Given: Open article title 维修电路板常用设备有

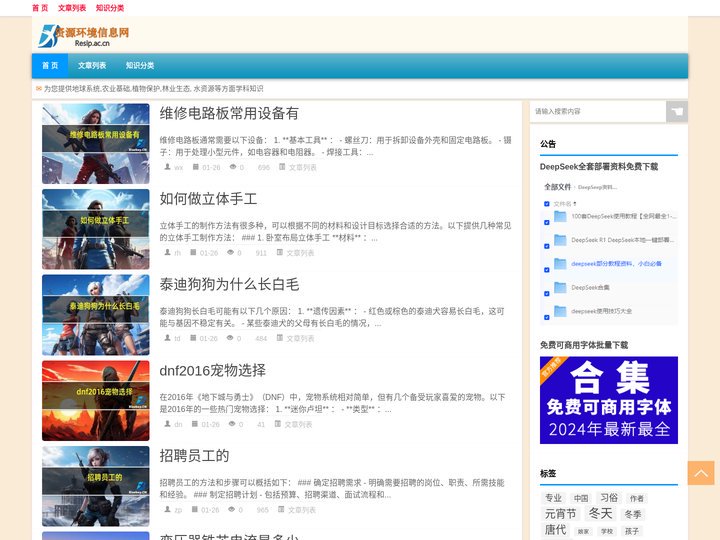Looking at the screenshot, I should pos(229,113).
